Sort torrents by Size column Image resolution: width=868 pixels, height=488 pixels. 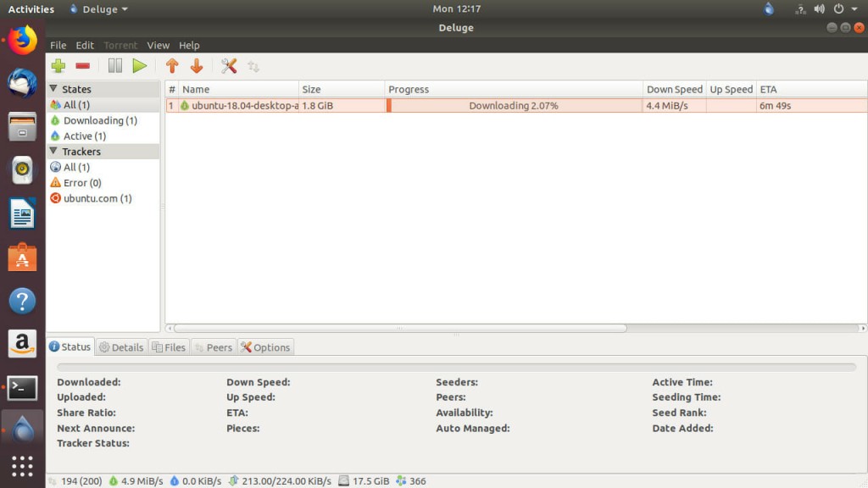[x=342, y=89]
